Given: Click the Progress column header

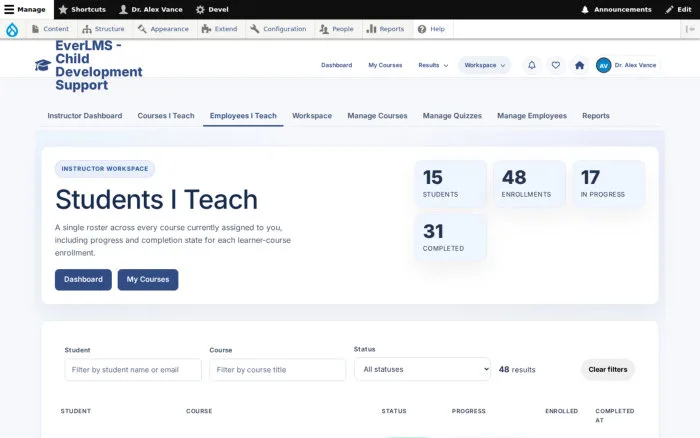Looking at the screenshot, I should point(469,411).
